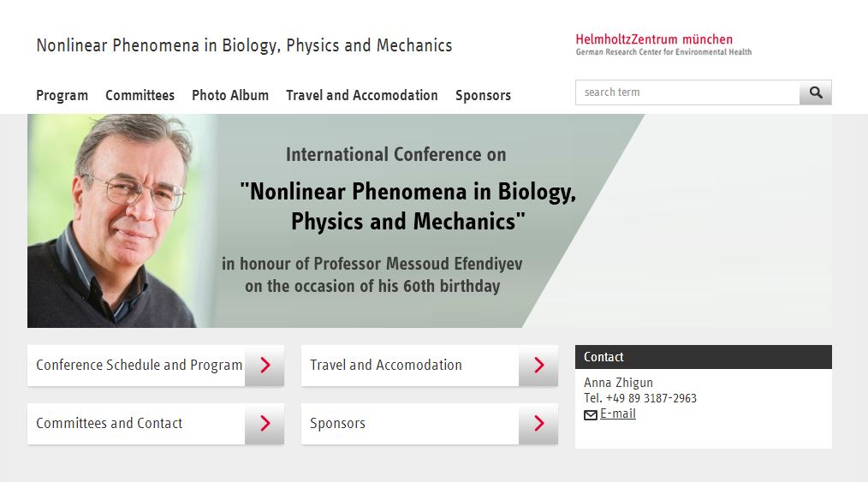Go to the Photo Album page
This screenshot has width=868, height=482.
230,95
